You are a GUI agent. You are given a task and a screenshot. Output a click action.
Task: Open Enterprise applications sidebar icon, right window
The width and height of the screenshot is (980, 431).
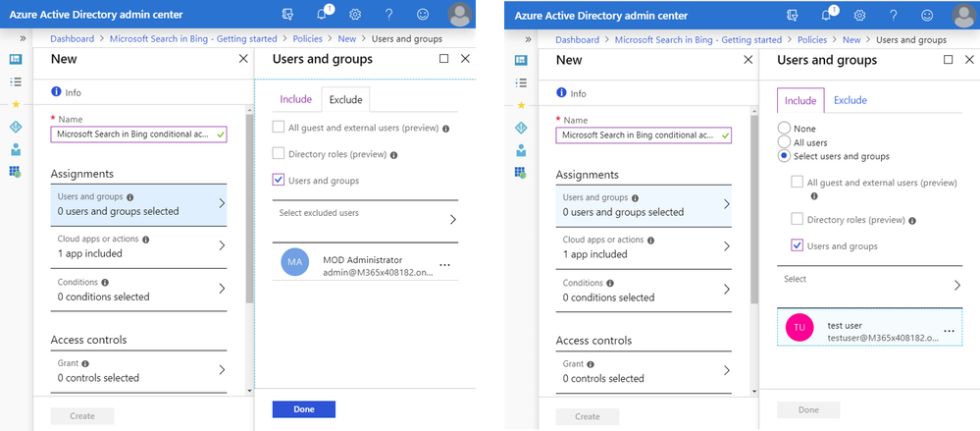click(520, 173)
